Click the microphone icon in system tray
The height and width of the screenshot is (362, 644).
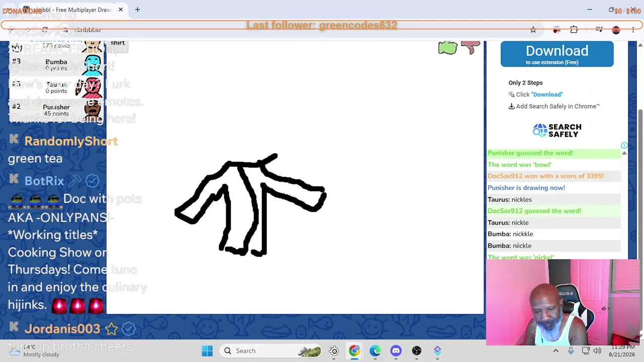tap(571, 351)
